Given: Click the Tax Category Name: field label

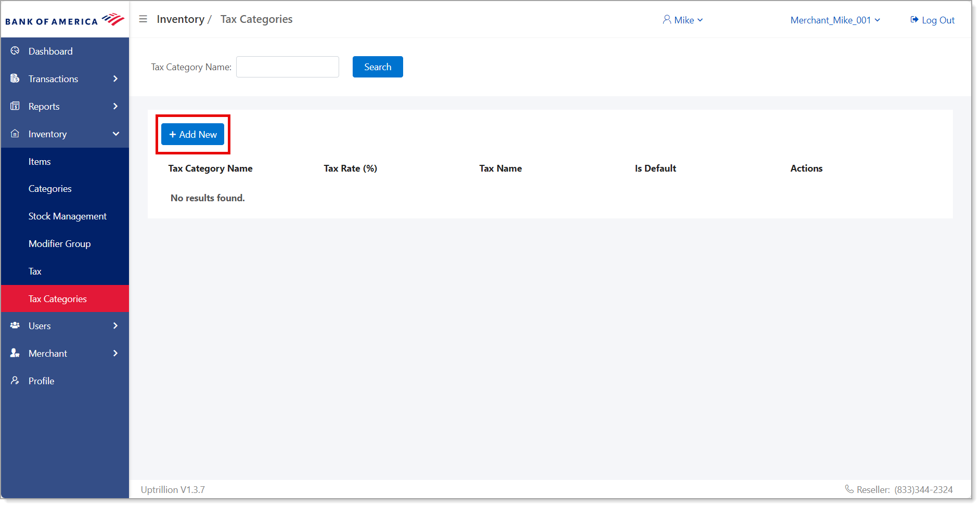Looking at the screenshot, I should [191, 67].
